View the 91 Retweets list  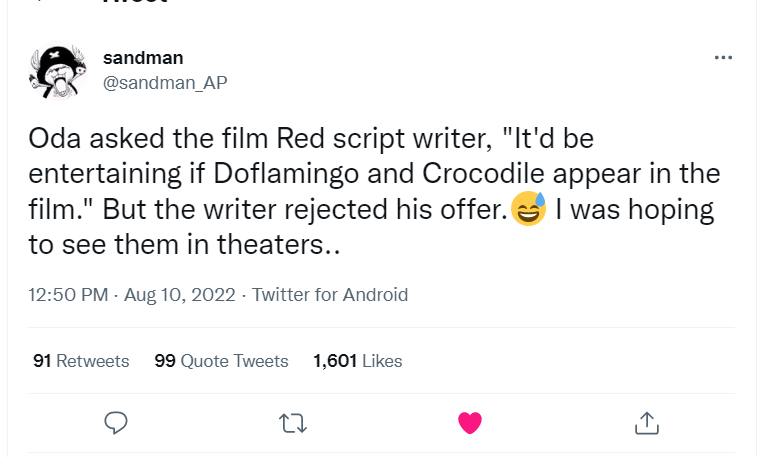81,361
